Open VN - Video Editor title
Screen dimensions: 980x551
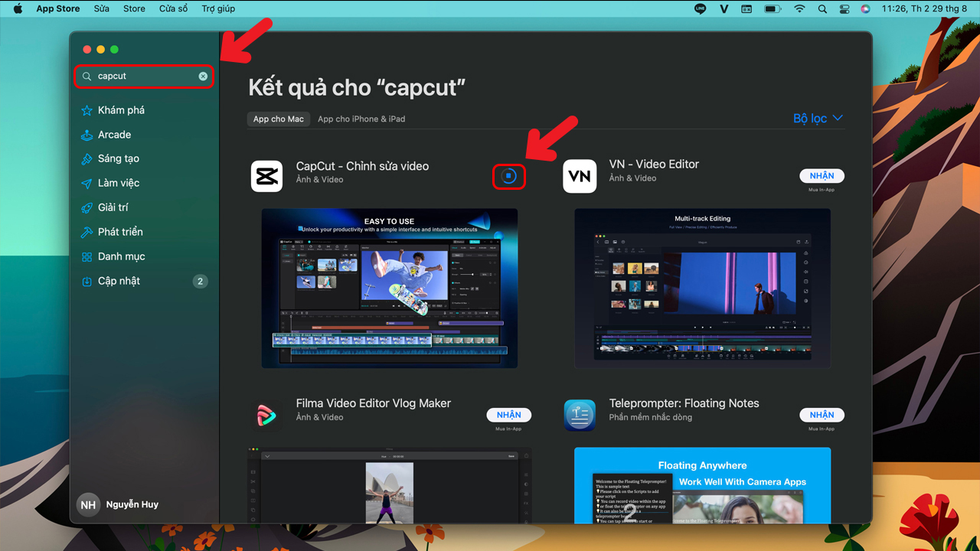click(654, 164)
